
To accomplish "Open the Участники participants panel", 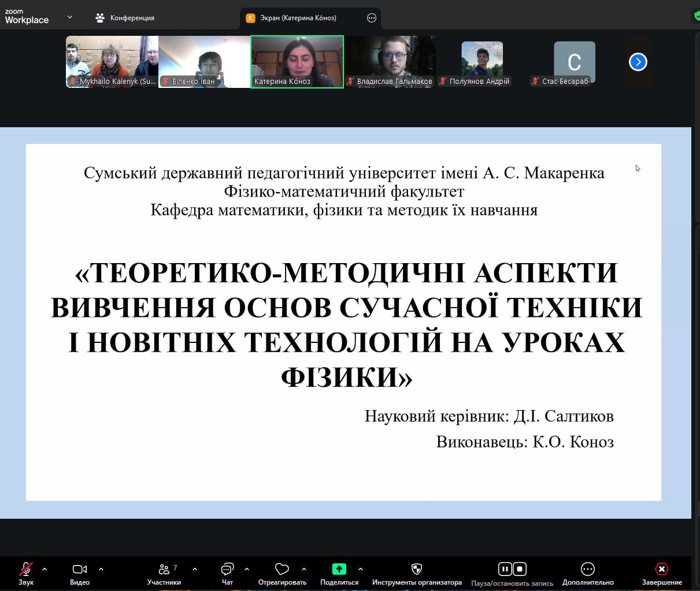I will coord(164,570).
